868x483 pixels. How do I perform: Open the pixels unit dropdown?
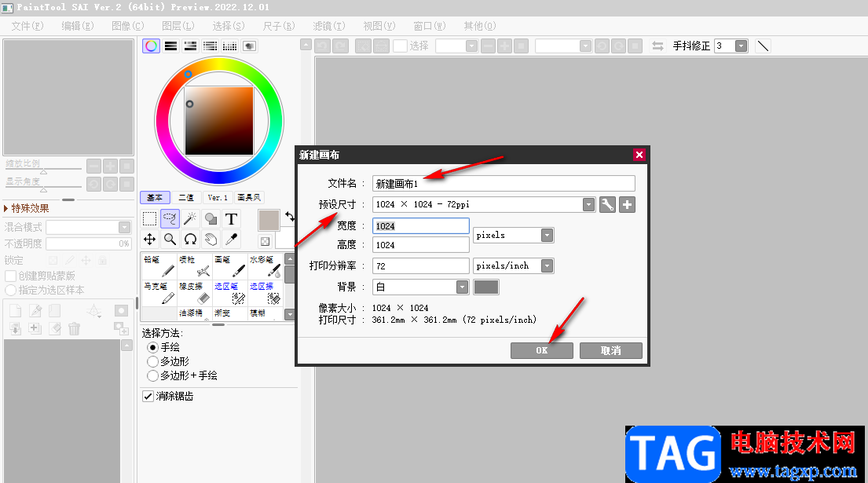tap(547, 236)
